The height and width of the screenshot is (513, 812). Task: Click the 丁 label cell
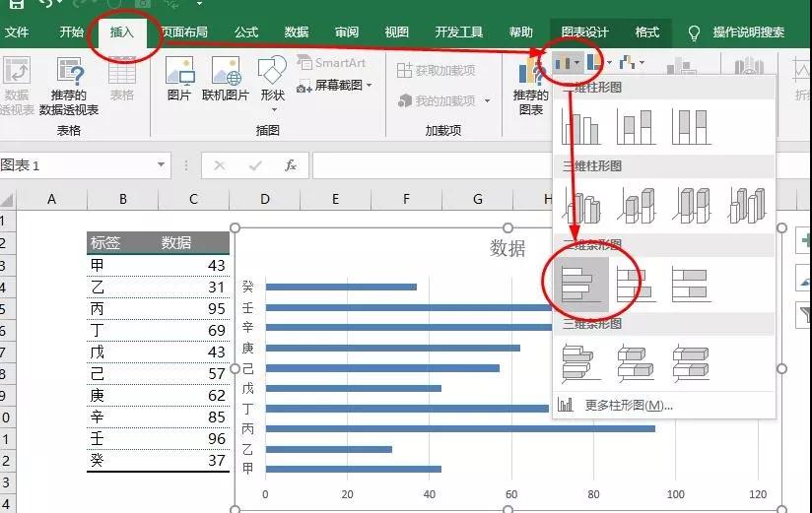click(x=122, y=331)
